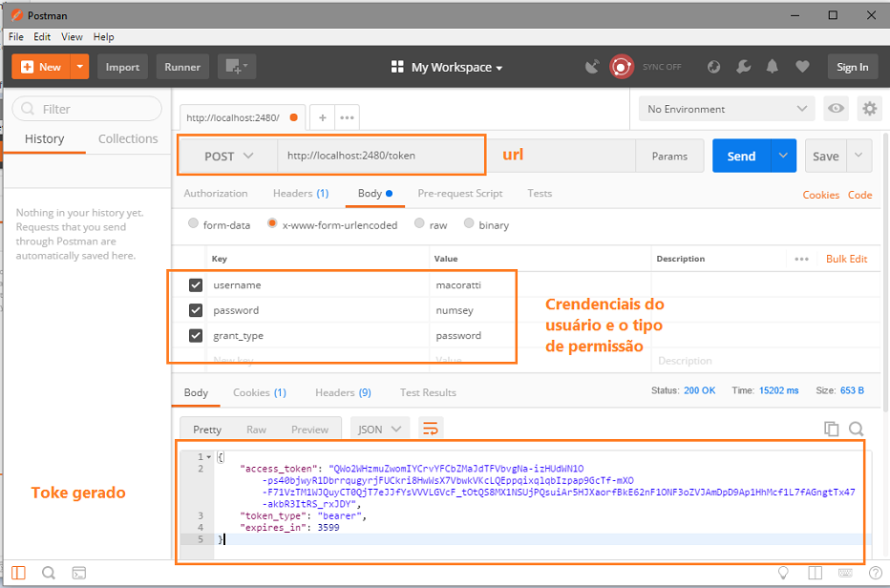
Task: Uncheck the username key row
Action: 195,284
